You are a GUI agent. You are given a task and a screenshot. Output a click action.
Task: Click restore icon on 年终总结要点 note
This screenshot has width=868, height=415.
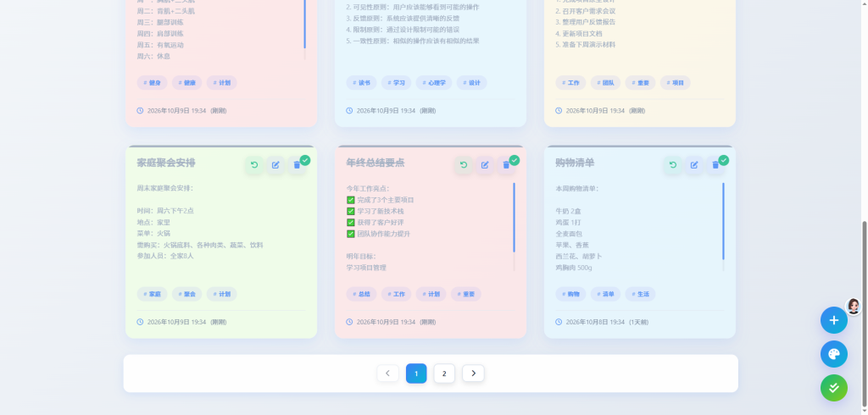pyautogui.click(x=464, y=165)
